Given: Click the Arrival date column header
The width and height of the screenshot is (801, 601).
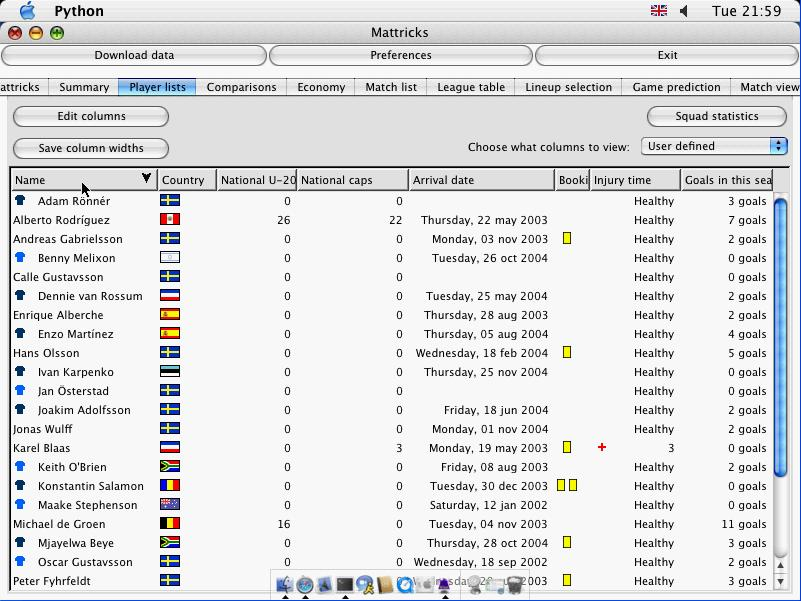Looking at the screenshot, I should pos(482,180).
